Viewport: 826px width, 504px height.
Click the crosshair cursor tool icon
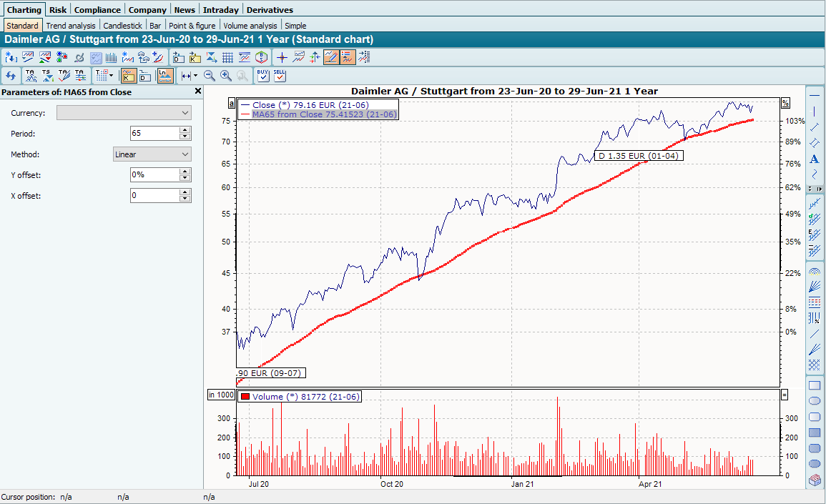[x=282, y=58]
